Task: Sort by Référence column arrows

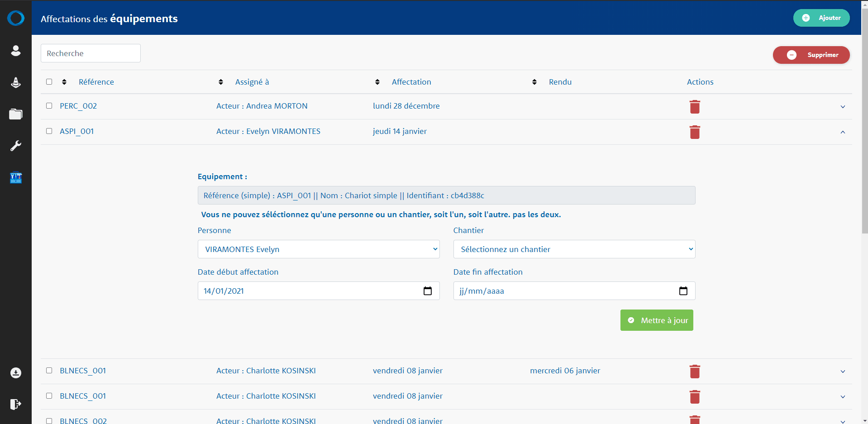Action: tap(64, 82)
